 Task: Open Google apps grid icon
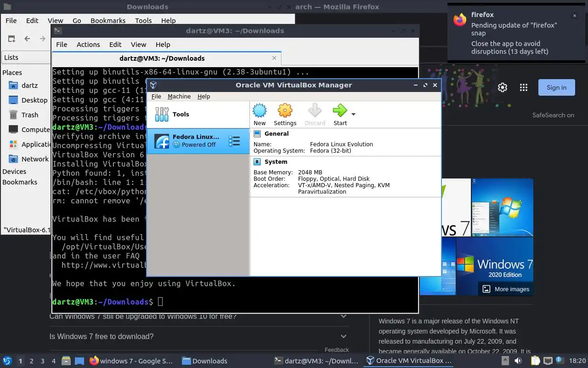click(524, 87)
